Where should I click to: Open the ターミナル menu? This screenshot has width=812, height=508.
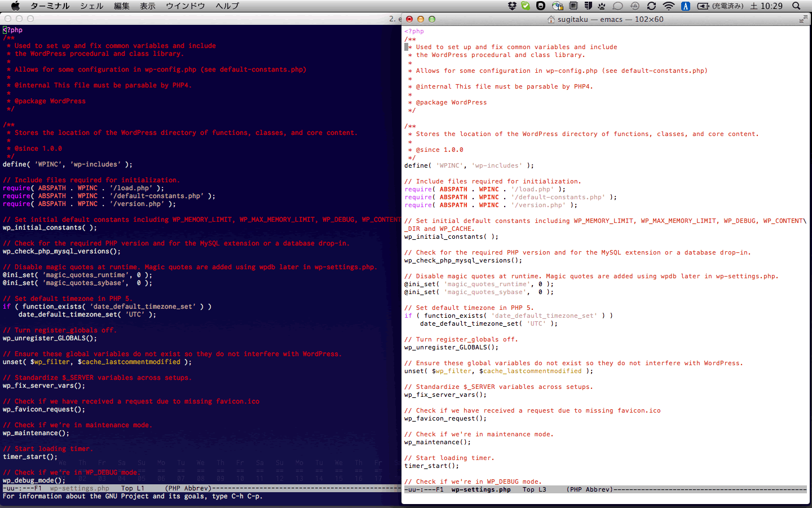[x=50, y=6]
